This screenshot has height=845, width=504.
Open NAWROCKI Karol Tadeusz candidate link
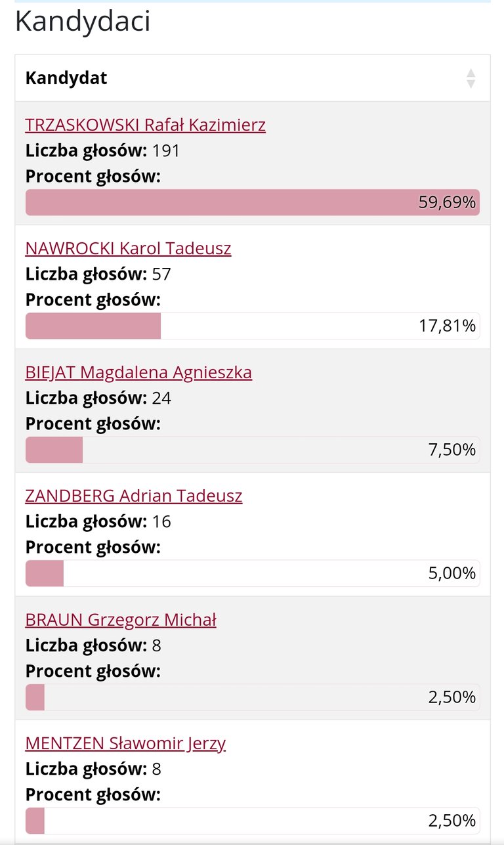(129, 248)
